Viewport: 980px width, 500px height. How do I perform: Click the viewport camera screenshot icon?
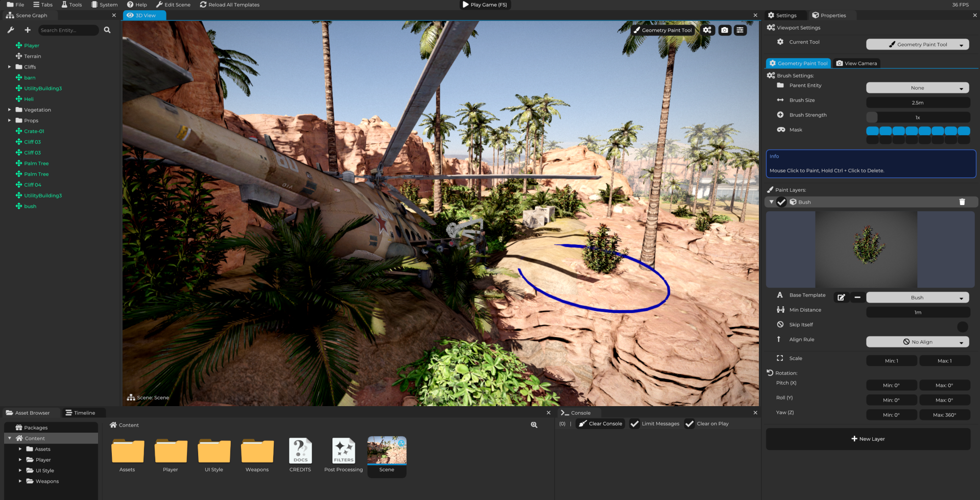click(724, 30)
